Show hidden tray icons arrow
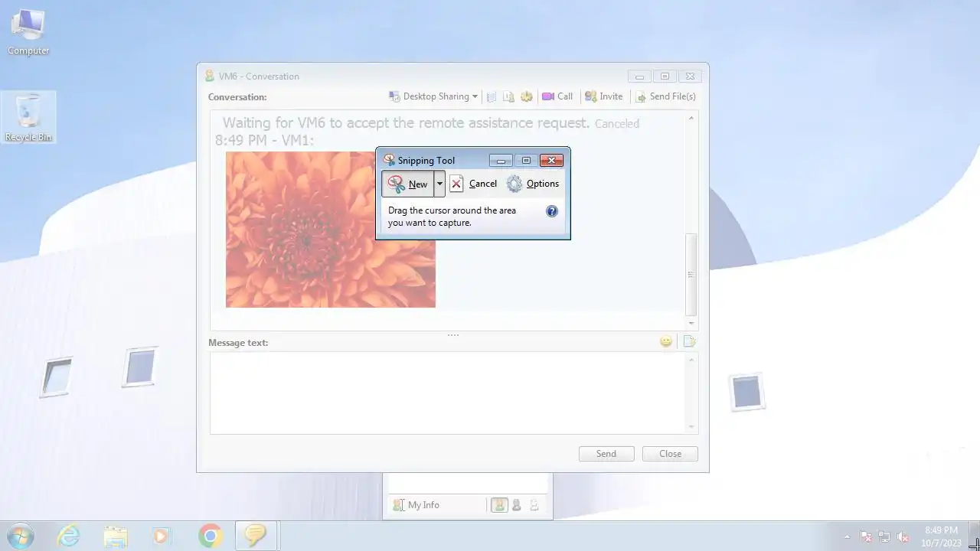This screenshot has height=551, width=980. pos(847,536)
